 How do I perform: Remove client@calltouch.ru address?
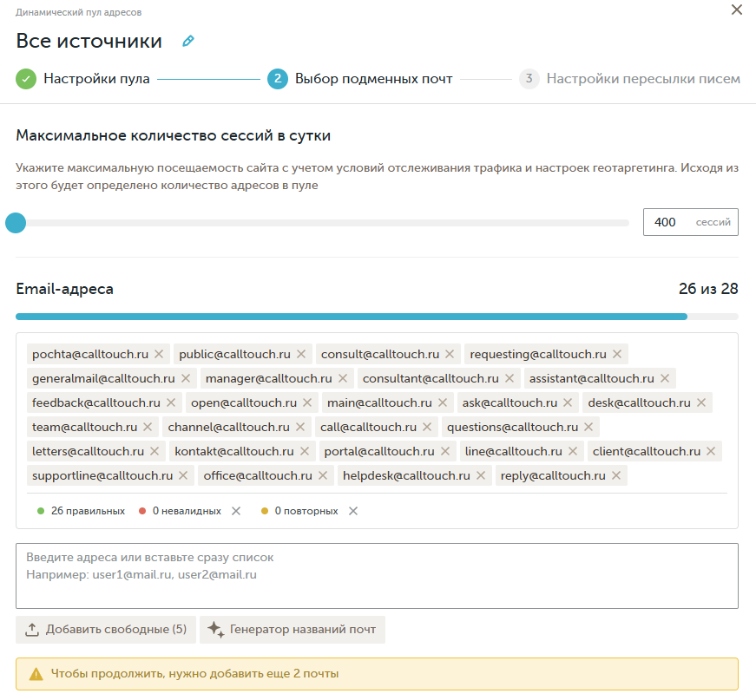(711, 451)
